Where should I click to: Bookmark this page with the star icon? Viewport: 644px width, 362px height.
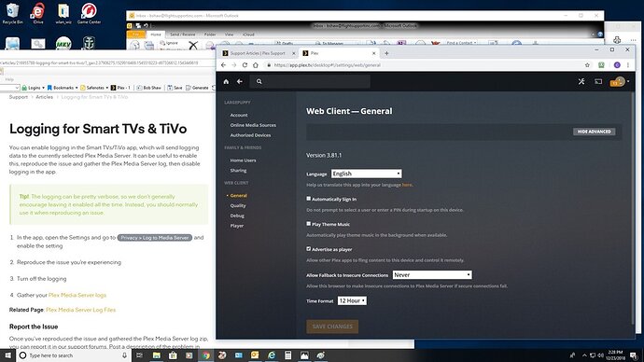pos(587,65)
